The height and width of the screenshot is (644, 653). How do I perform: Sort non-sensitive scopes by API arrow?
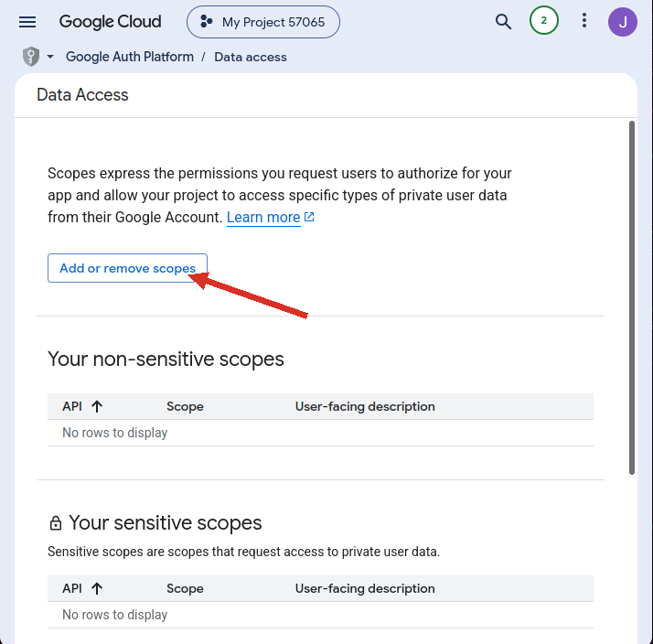point(97,406)
